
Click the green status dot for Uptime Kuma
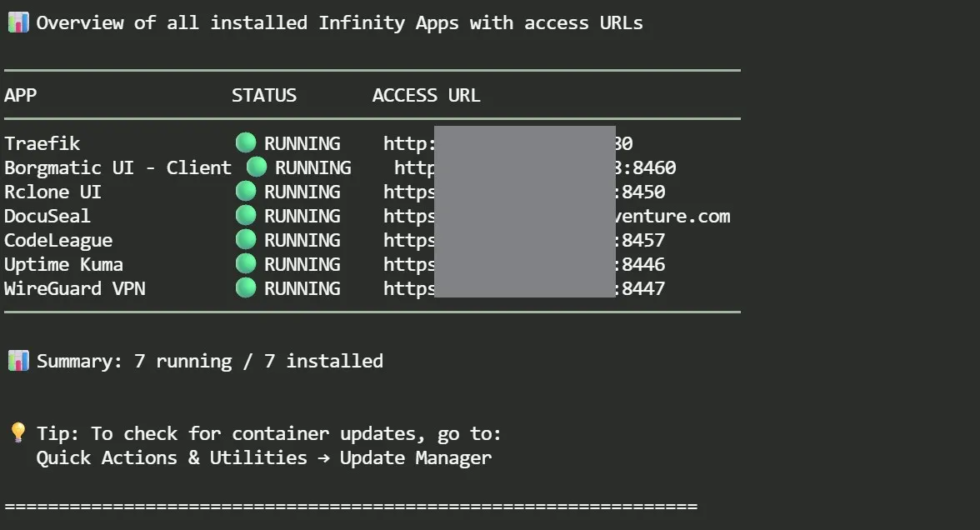click(x=246, y=263)
